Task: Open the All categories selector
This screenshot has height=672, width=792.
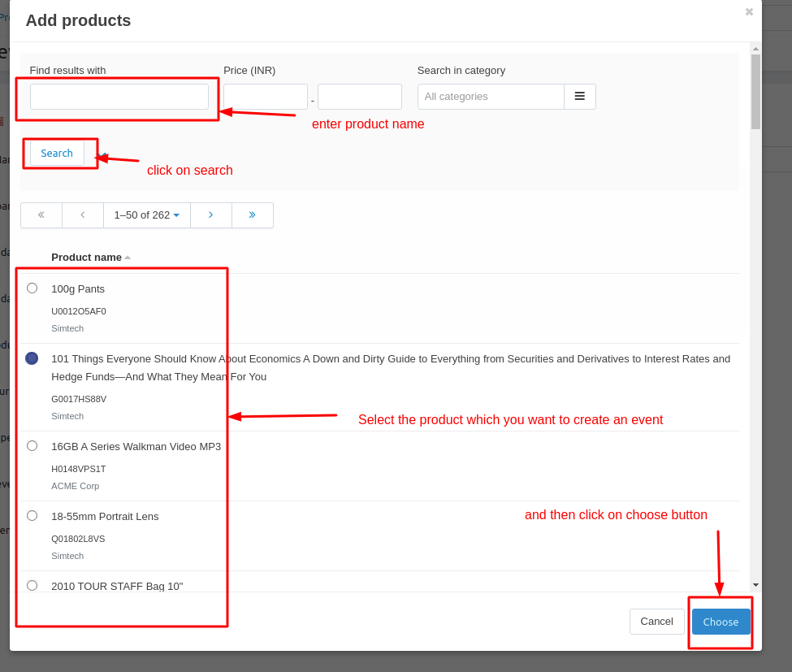Action: point(491,97)
